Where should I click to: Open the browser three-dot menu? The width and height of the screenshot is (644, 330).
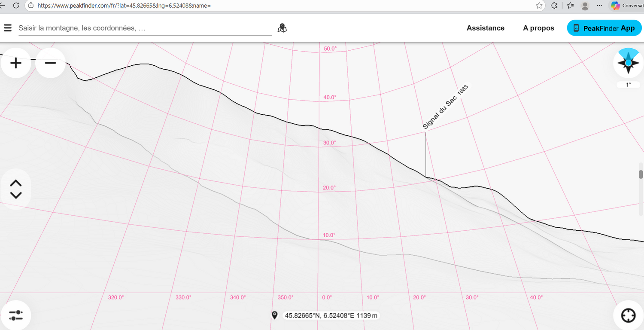[x=600, y=6]
